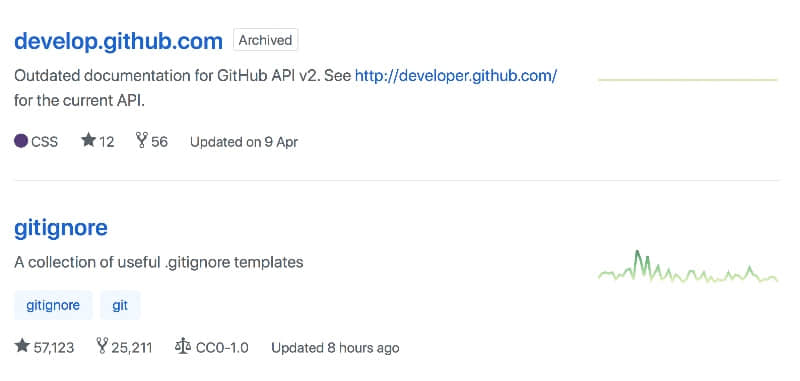
Task: Open the develop.github.com repository link
Action: (118, 41)
